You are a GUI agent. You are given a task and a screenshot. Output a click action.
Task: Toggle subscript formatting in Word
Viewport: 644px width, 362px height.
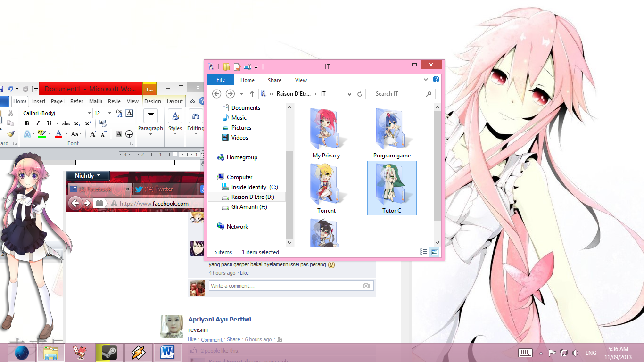tap(77, 123)
